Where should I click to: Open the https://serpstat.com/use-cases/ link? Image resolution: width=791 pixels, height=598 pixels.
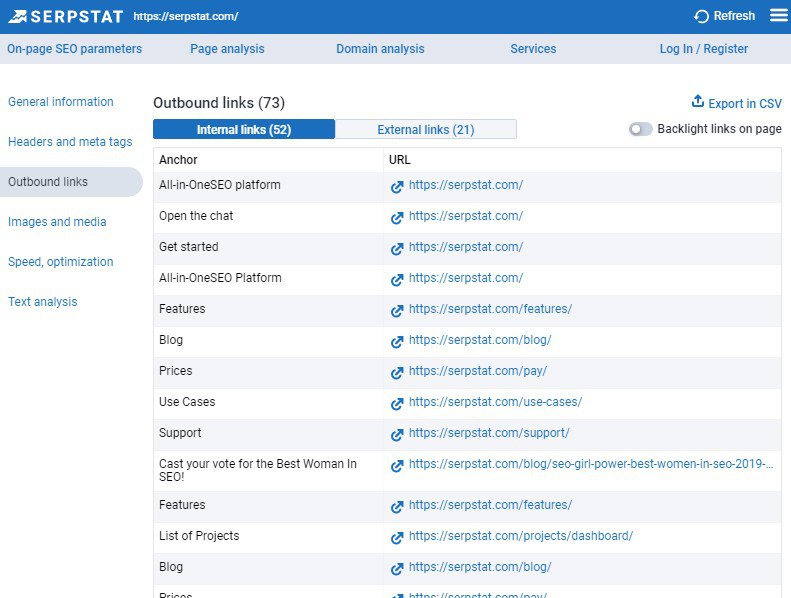coord(495,402)
